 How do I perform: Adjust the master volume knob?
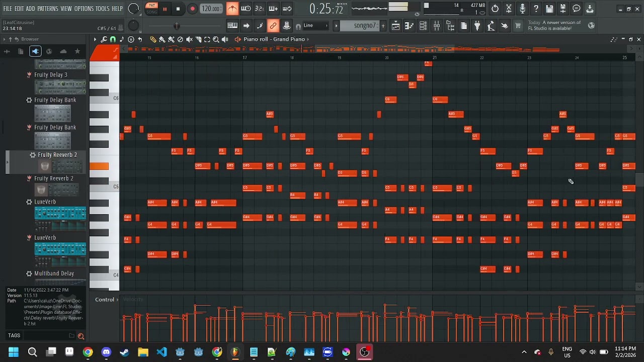pyautogui.click(x=133, y=9)
